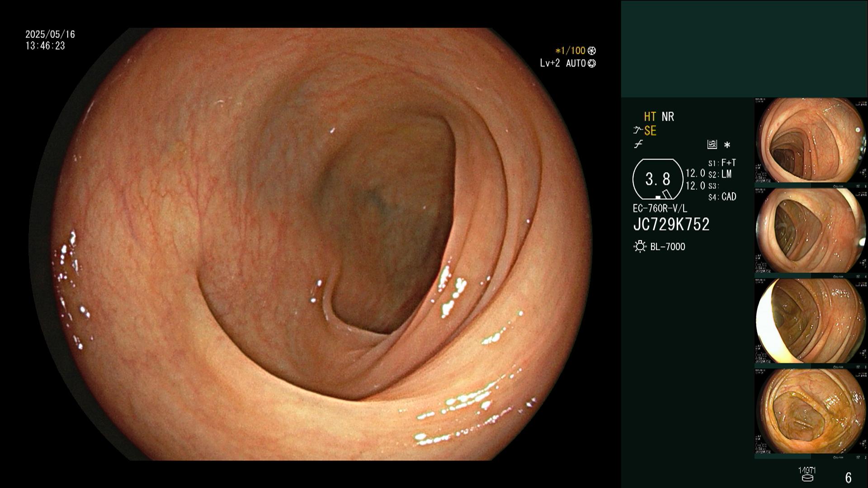Screen dimensions: 868x488
Task: Click the iris mode icon next to AUTO
Action: [592, 63]
